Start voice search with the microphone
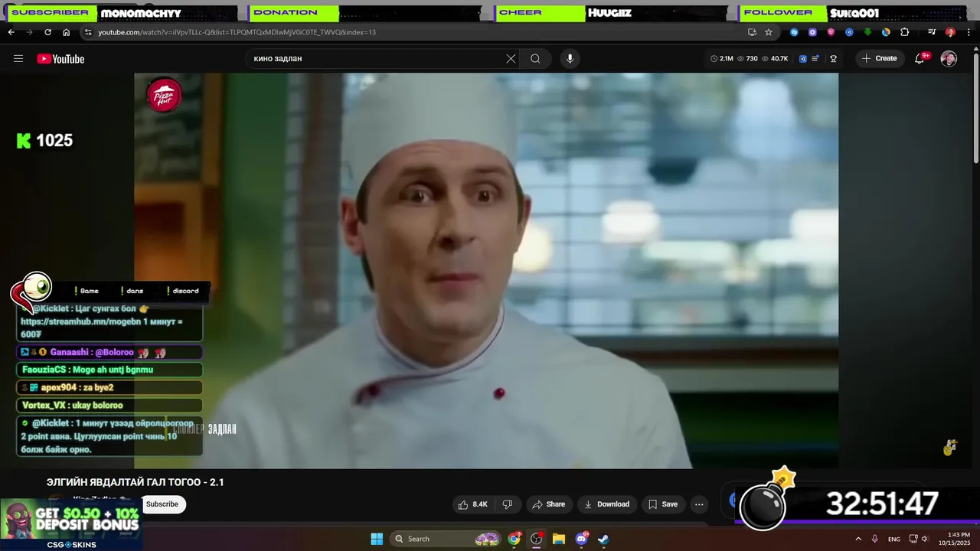The height and width of the screenshot is (551, 980). point(570,59)
